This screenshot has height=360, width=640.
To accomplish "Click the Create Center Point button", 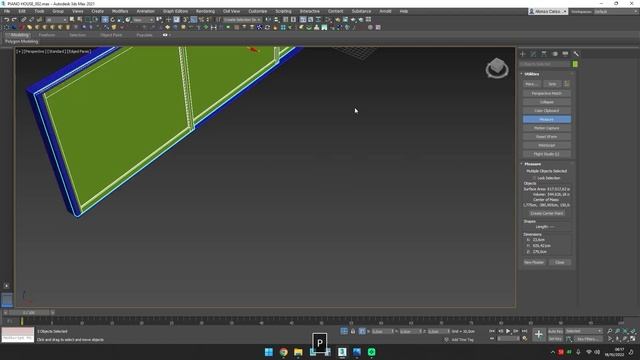I will (x=547, y=213).
